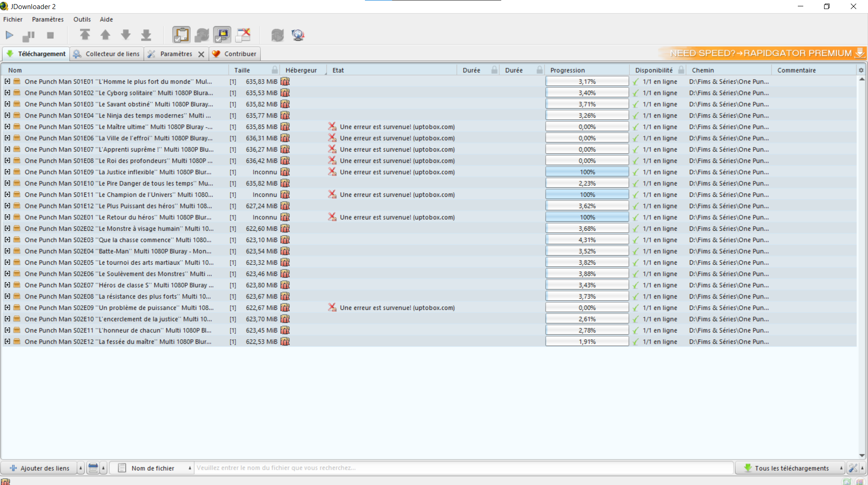Click progress bar showing 4,31%

click(x=587, y=240)
